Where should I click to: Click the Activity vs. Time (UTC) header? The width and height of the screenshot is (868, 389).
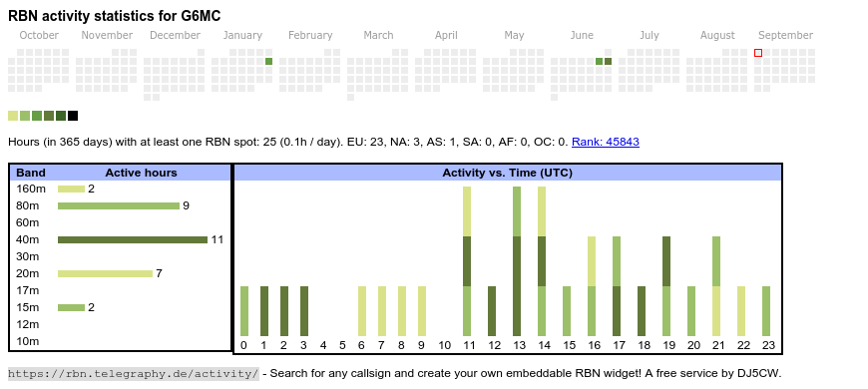point(507,173)
